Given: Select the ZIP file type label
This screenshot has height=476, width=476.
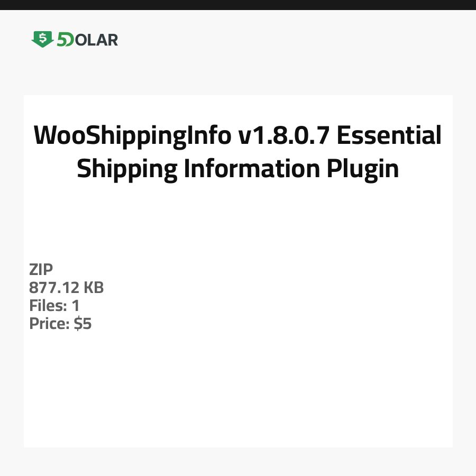Looking at the screenshot, I should [41, 270].
